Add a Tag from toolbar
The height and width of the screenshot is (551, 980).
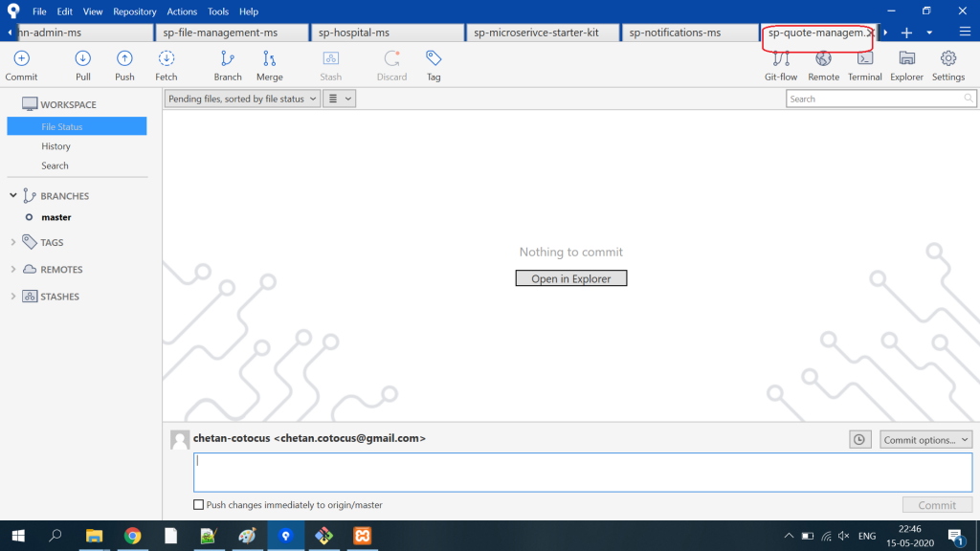(434, 58)
